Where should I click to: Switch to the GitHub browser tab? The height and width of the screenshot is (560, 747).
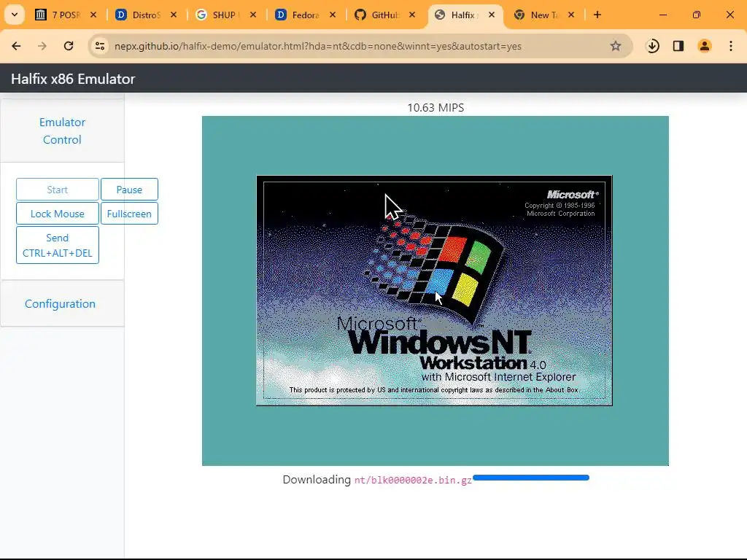click(x=384, y=15)
